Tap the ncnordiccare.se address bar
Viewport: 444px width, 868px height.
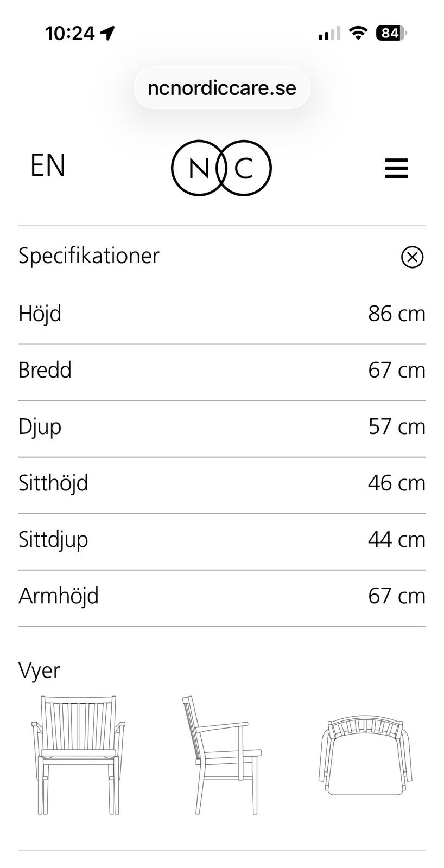(221, 88)
